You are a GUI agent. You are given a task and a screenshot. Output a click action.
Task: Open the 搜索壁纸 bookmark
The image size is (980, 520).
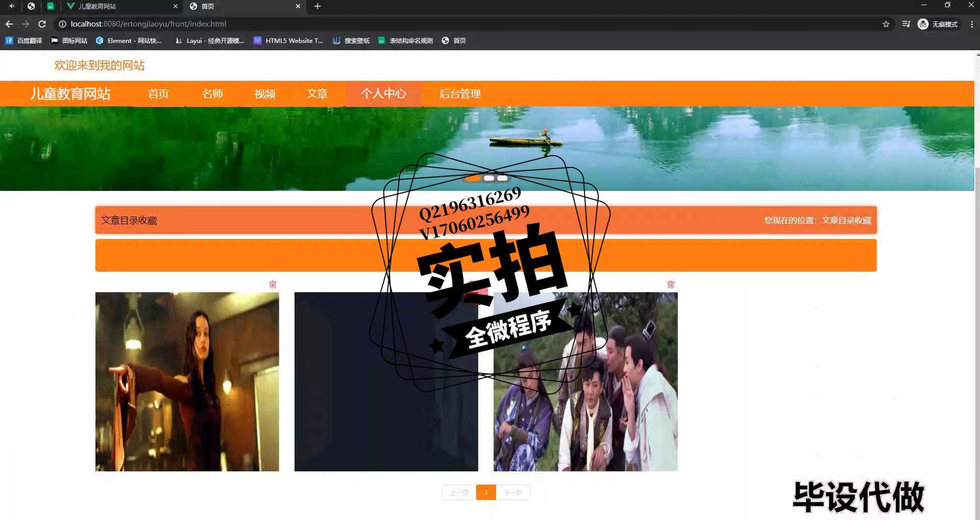[x=351, y=40]
